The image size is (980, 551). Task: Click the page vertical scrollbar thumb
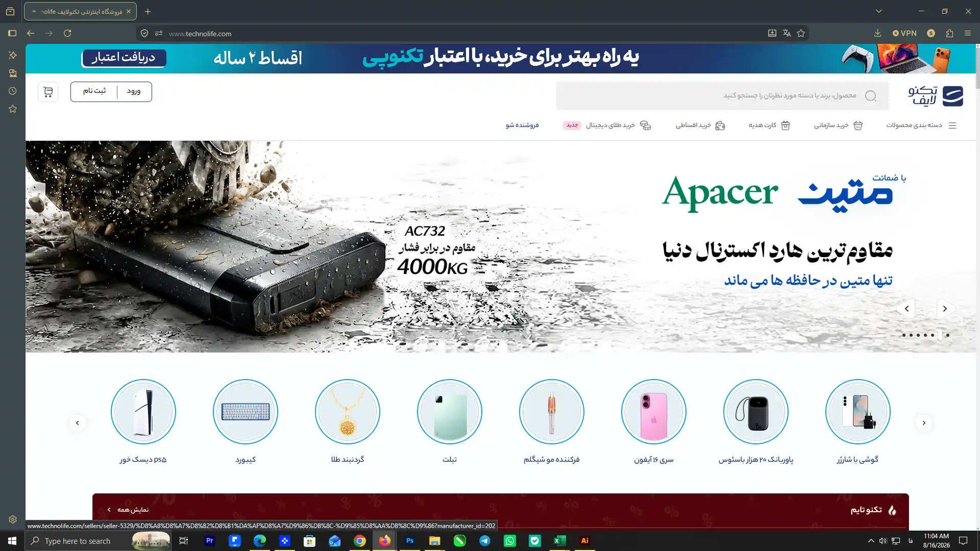click(x=977, y=69)
